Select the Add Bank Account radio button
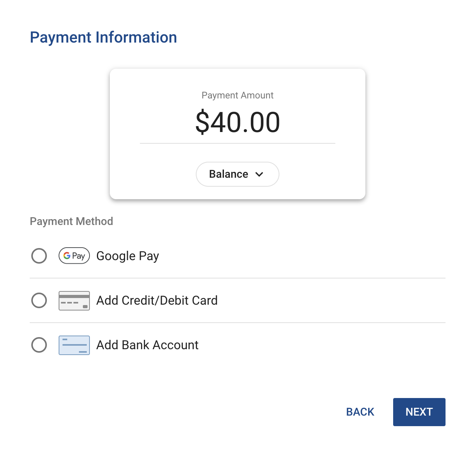This screenshot has width=476, height=457. (39, 345)
